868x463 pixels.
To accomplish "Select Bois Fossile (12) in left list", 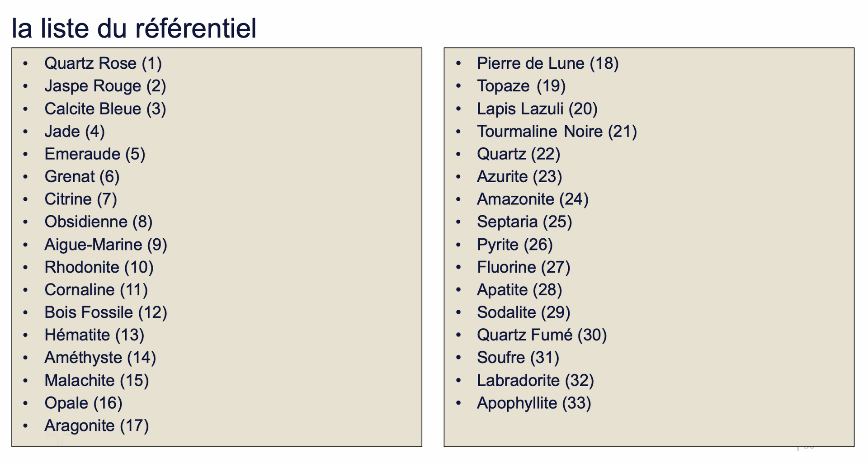I will point(105,312).
